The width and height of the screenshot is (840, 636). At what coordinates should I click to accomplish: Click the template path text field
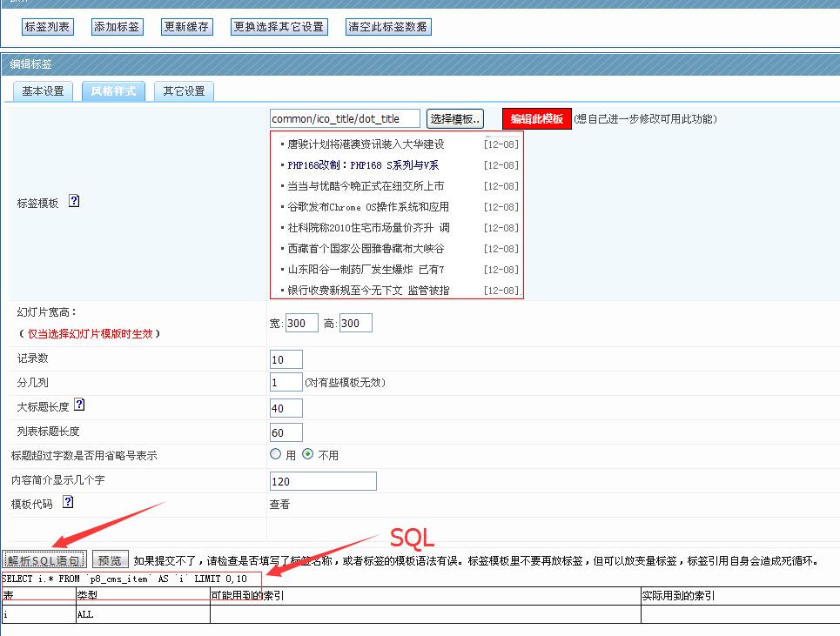(x=345, y=119)
